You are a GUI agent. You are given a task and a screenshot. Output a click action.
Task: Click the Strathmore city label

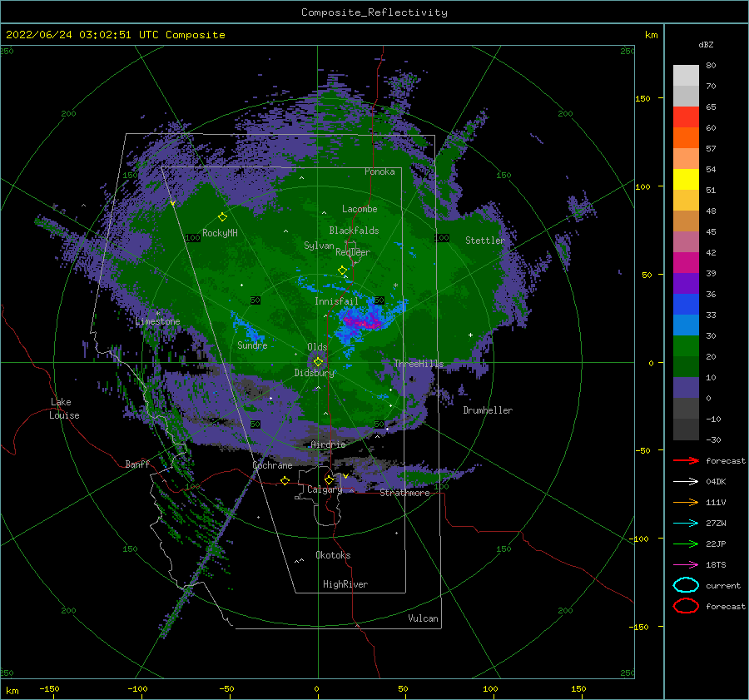click(404, 493)
